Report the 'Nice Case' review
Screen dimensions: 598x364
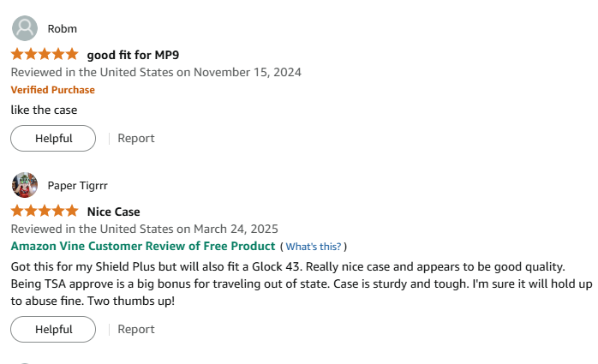point(135,330)
